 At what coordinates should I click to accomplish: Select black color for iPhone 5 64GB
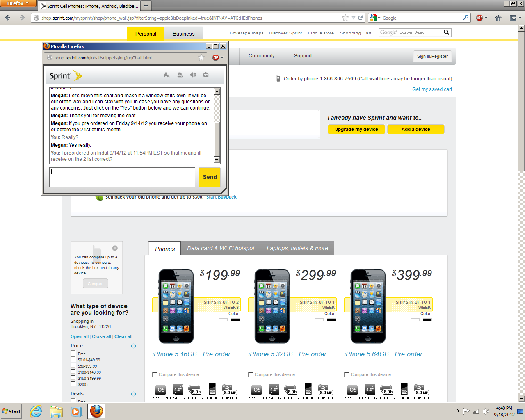point(427,320)
